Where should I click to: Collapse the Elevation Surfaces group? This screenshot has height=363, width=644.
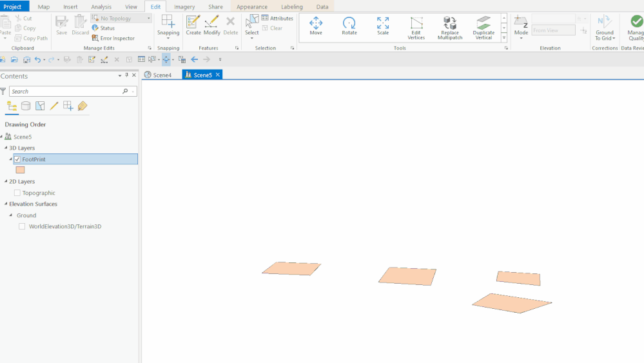pos(6,204)
